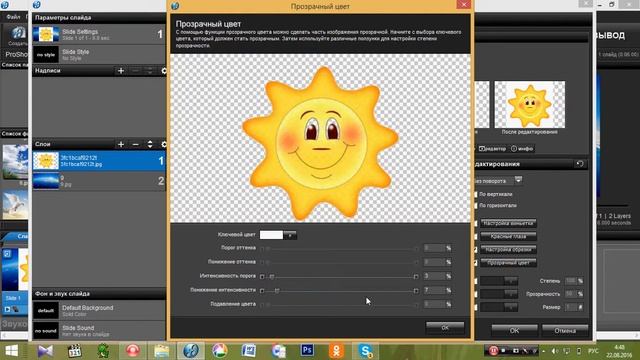
Task: Switch keyboard language РУС indicator
Action: (x=593, y=351)
